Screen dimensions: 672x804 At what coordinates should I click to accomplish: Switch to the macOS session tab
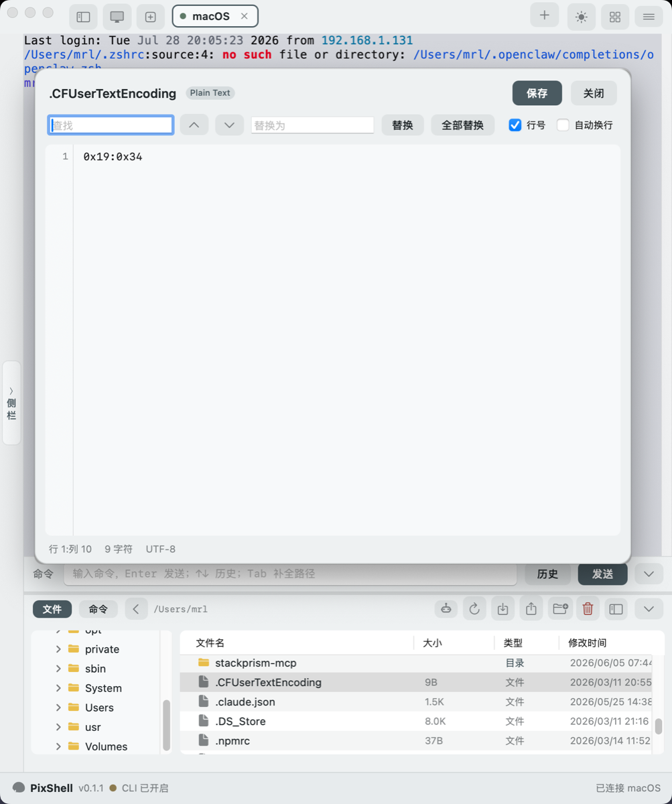tap(210, 16)
